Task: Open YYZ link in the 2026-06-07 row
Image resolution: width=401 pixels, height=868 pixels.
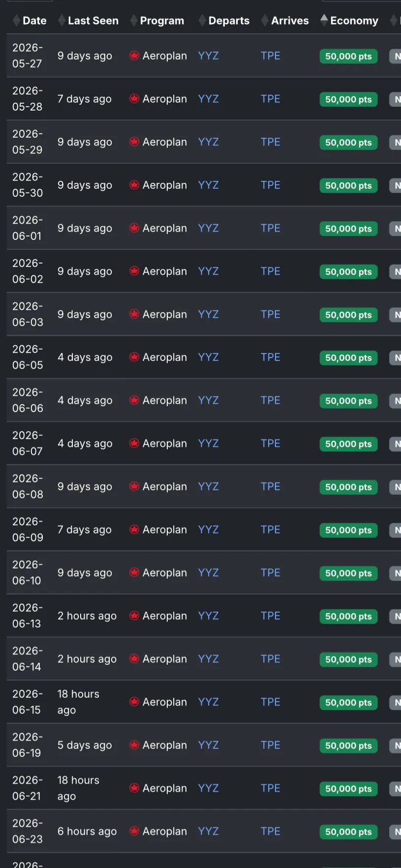Action: tap(208, 444)
